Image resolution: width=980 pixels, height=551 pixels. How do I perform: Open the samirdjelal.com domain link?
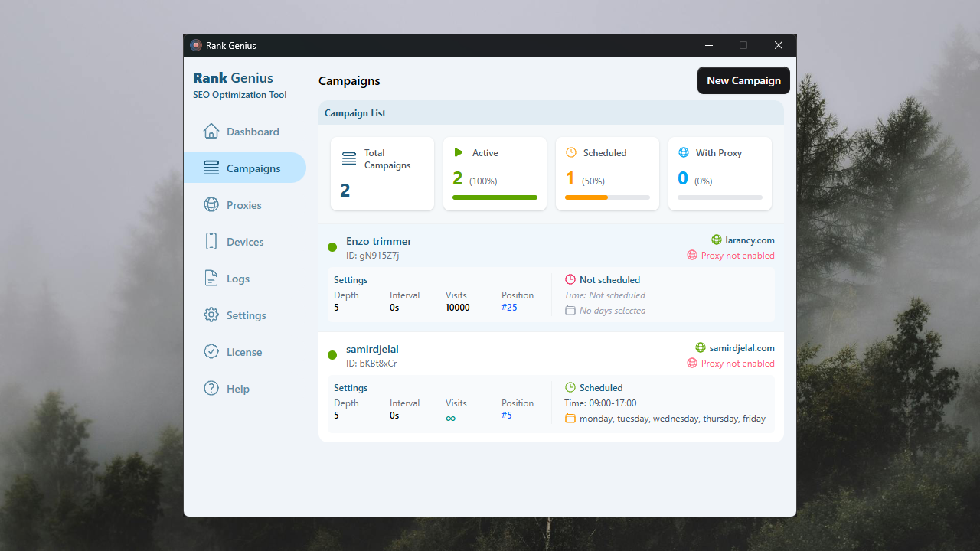(x=742, y=348)
